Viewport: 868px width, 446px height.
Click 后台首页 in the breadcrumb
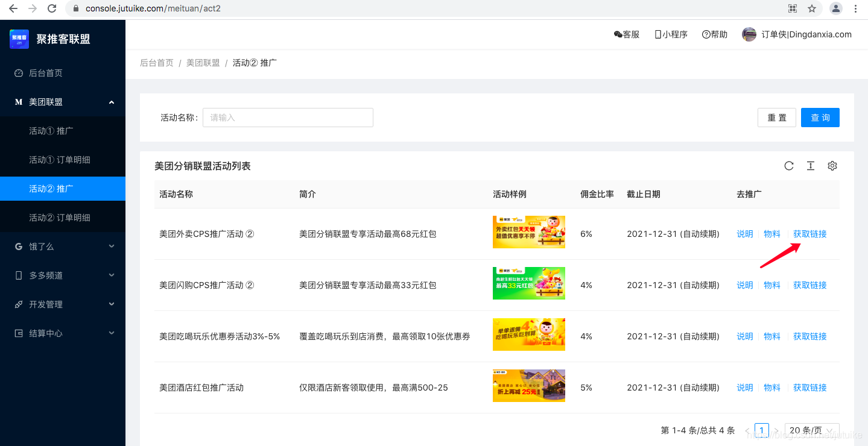point(157,63)
